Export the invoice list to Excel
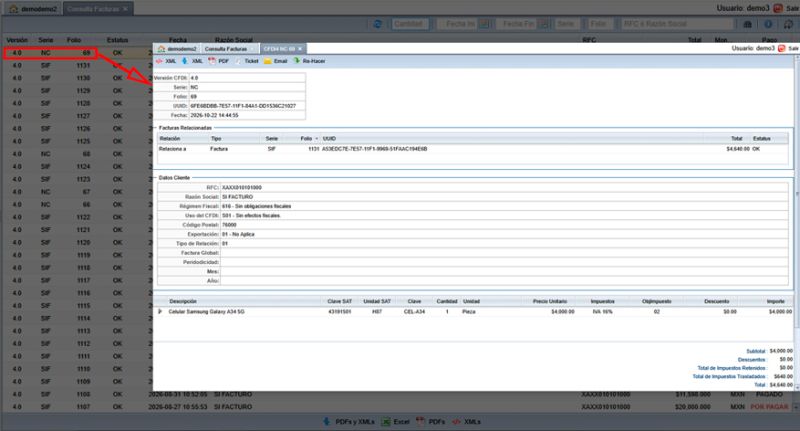800x431 pixels. 396,422
